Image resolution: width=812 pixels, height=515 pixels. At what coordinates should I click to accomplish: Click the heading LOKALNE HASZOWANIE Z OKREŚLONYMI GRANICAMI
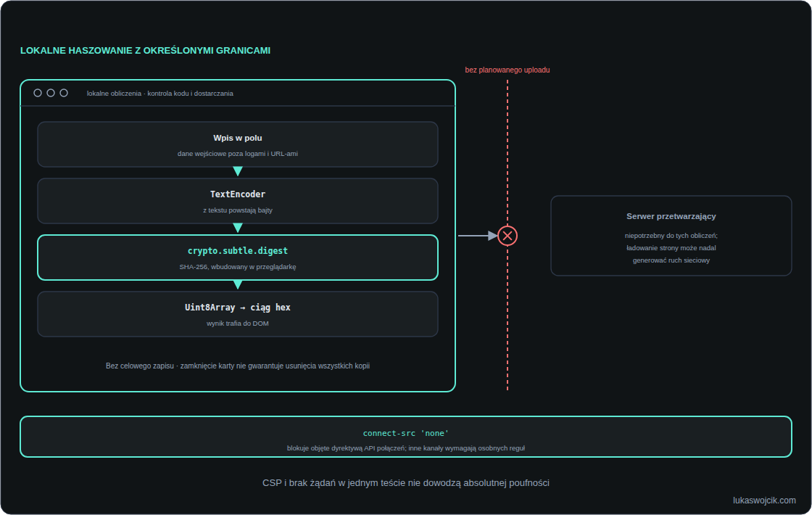point(145,50)
